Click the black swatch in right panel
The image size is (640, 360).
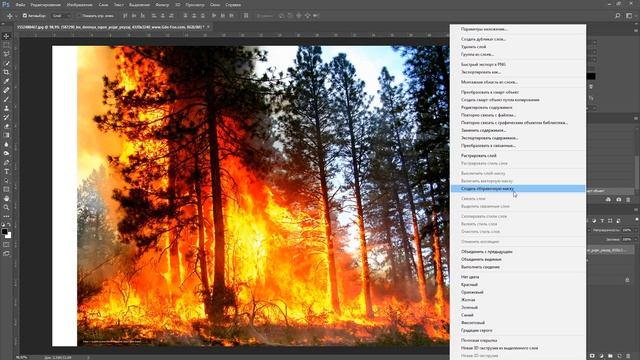[591, 76]
